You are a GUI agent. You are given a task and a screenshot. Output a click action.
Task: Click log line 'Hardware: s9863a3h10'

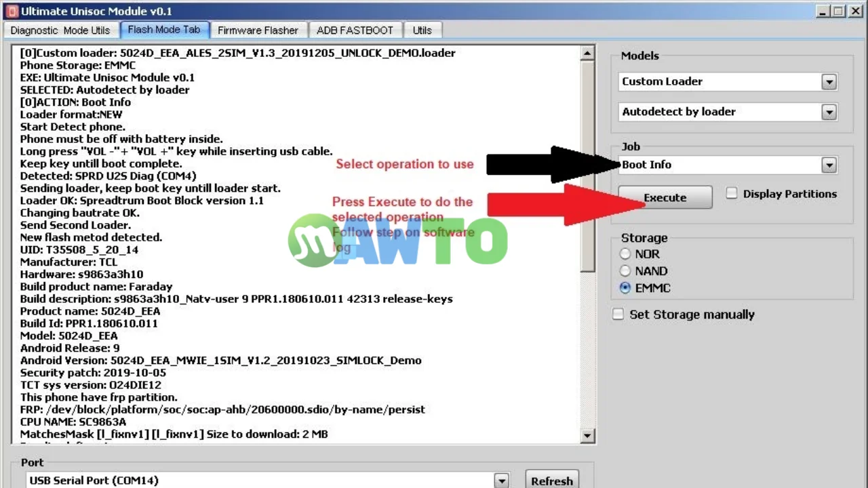click(81, 274)
